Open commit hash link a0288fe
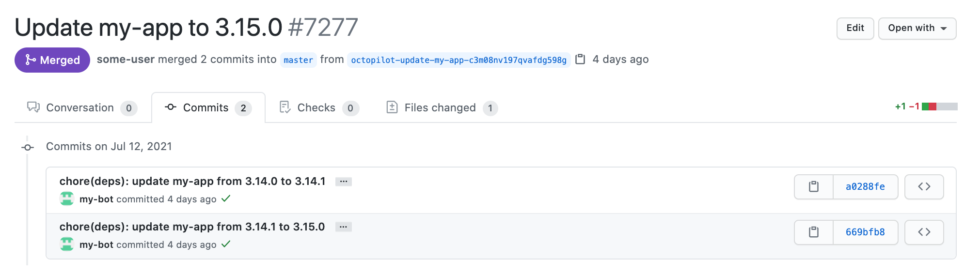Viewport: 980px width, 275px height. 865,187
